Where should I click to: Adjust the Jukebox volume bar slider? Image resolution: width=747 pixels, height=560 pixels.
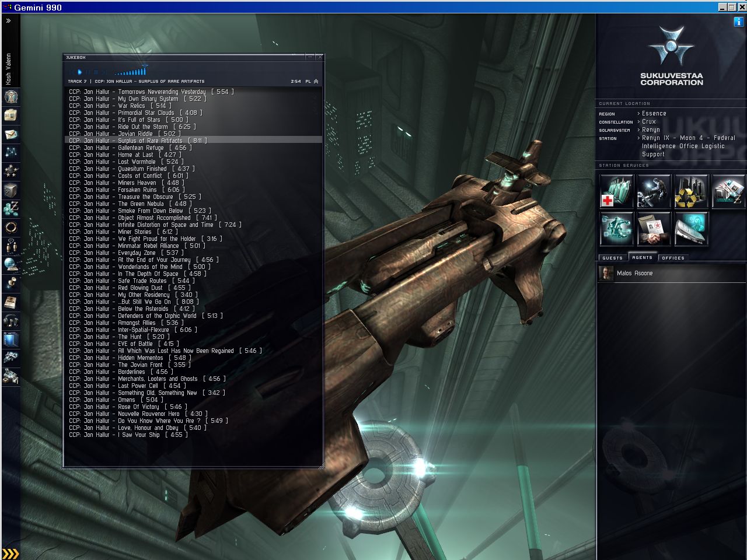point(131,71)
